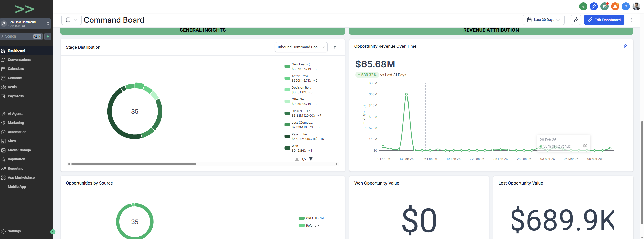
Task: Open the notifications bell
Action: [x=615, y=6]
